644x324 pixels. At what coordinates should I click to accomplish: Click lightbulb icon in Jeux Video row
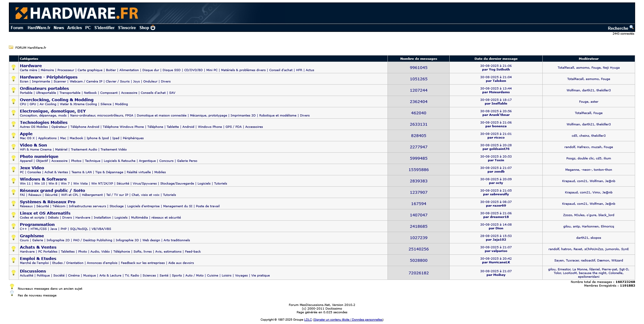click(13, 170)
